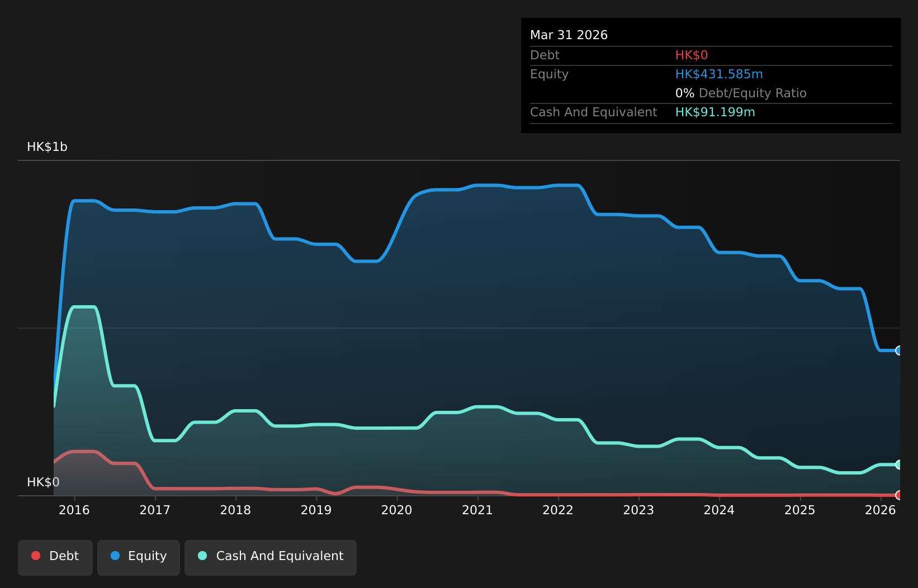Click the 2020 x-axis label
The image size is (918, 588).
[397, 510]
